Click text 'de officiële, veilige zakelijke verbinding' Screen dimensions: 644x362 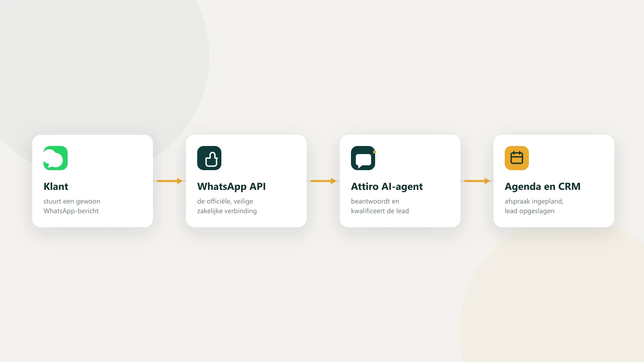coord(227,206)
